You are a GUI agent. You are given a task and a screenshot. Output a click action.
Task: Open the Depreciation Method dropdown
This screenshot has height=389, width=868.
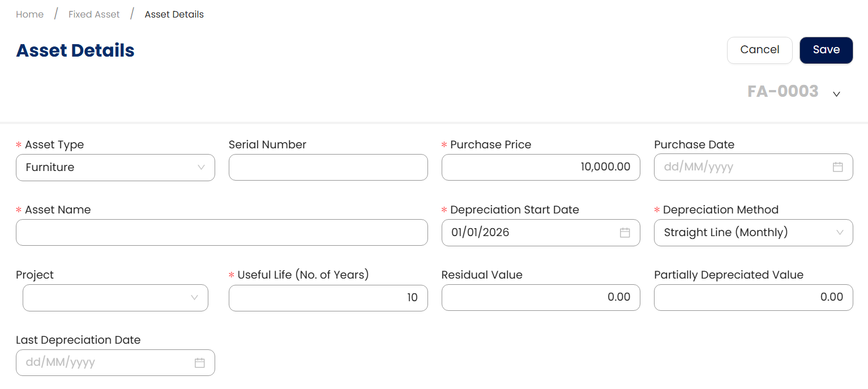(x=753, y=233)
